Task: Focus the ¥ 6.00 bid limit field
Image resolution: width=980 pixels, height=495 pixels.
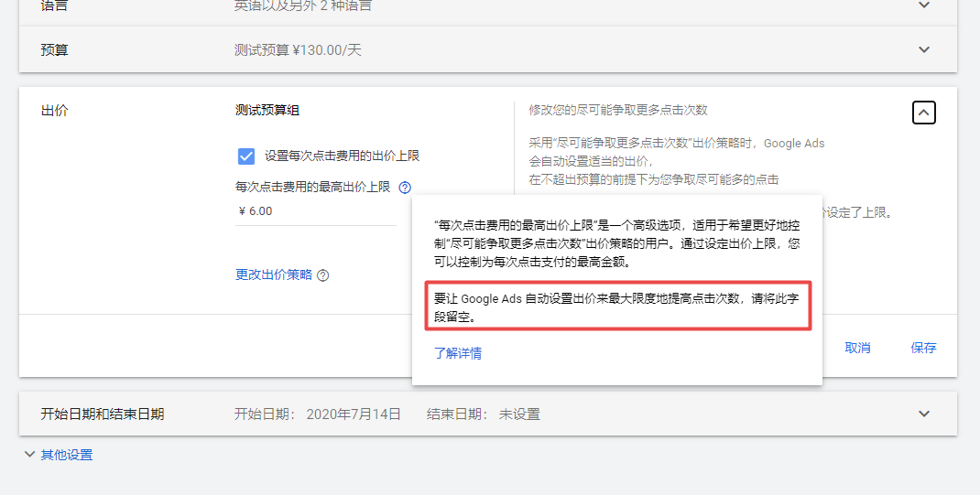Action: pyautogui.click(x=316, y=211)
